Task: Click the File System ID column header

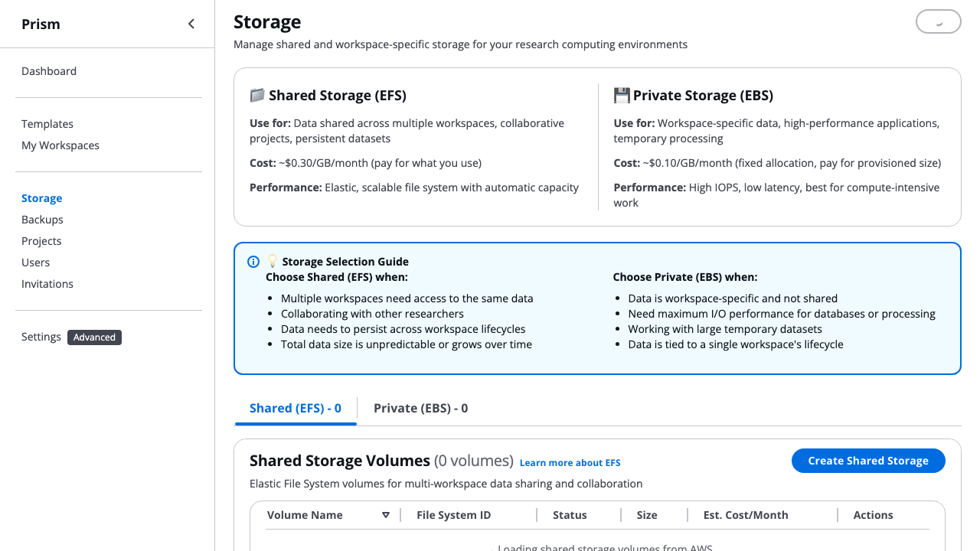Action: click(454, 515)
